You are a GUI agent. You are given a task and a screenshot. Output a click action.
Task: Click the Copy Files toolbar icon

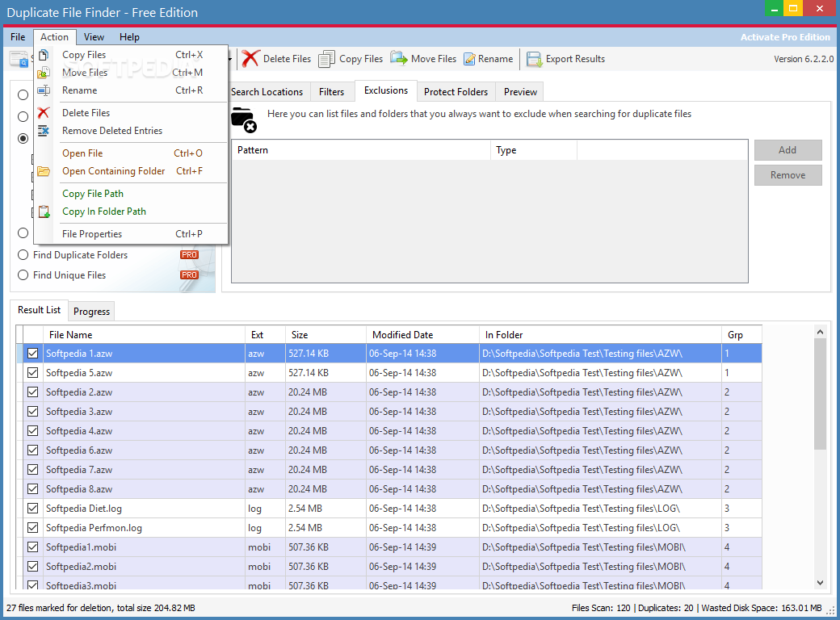coord(326,59)
